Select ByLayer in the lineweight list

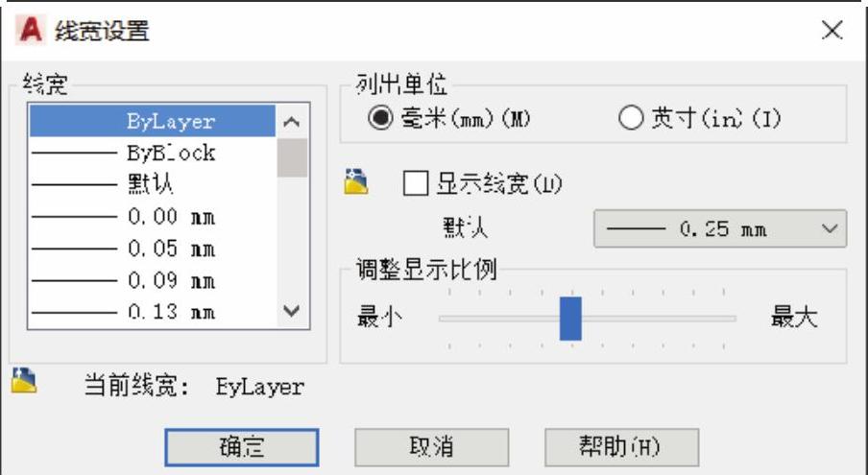[x=153, y=121]
